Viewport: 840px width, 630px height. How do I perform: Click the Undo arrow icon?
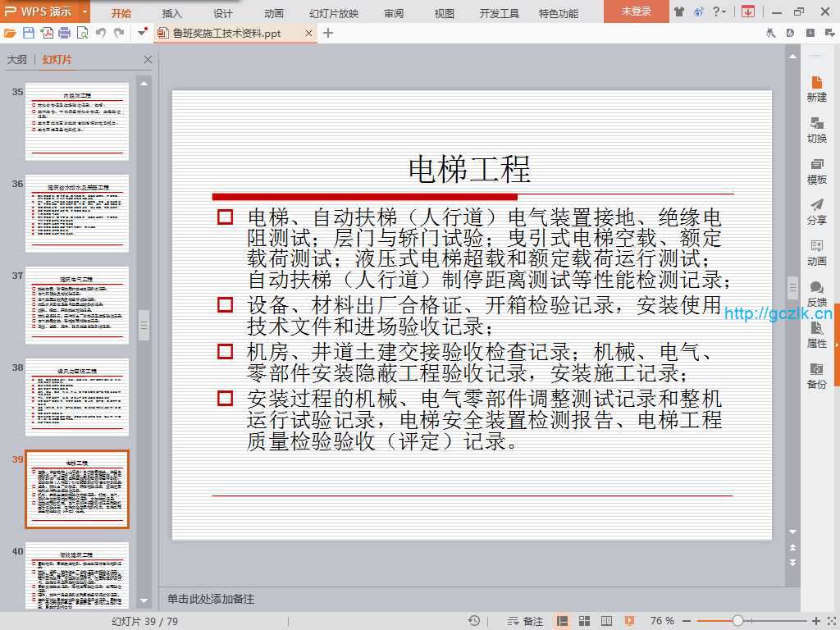101,33
